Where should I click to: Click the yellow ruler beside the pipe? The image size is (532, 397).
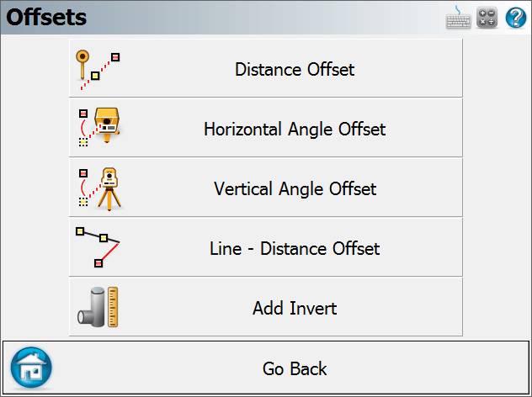click(x=113, y=307)
